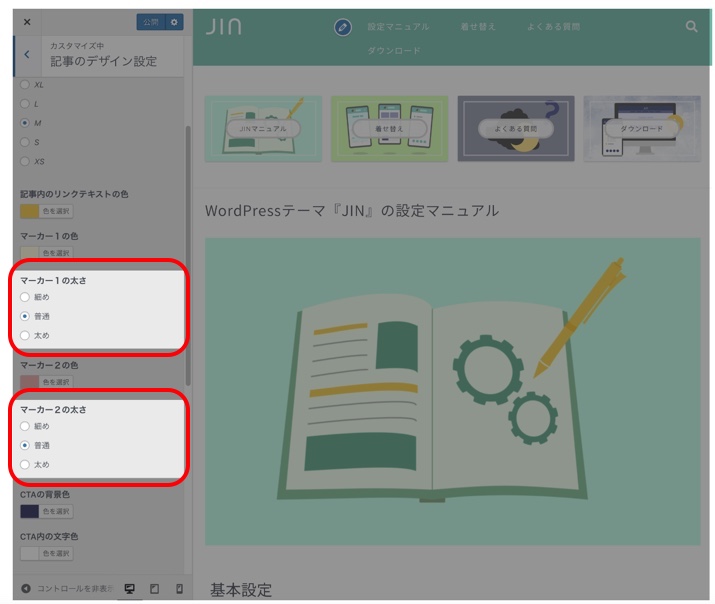Click コントロールを非表示 hide controls button
Image resolution: width=715 pixels, height=604 pixels.
pyautogui.click(x=67, y=589)
